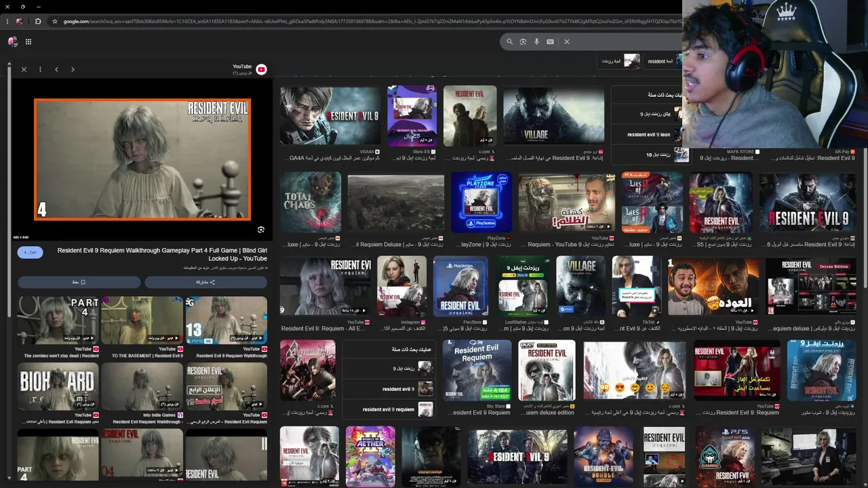Viewport: 868px width, 488px height.
Task: Open the Resident Evil Bundle thumbnail
Action: pyautogui.click(x=604, y=456)
